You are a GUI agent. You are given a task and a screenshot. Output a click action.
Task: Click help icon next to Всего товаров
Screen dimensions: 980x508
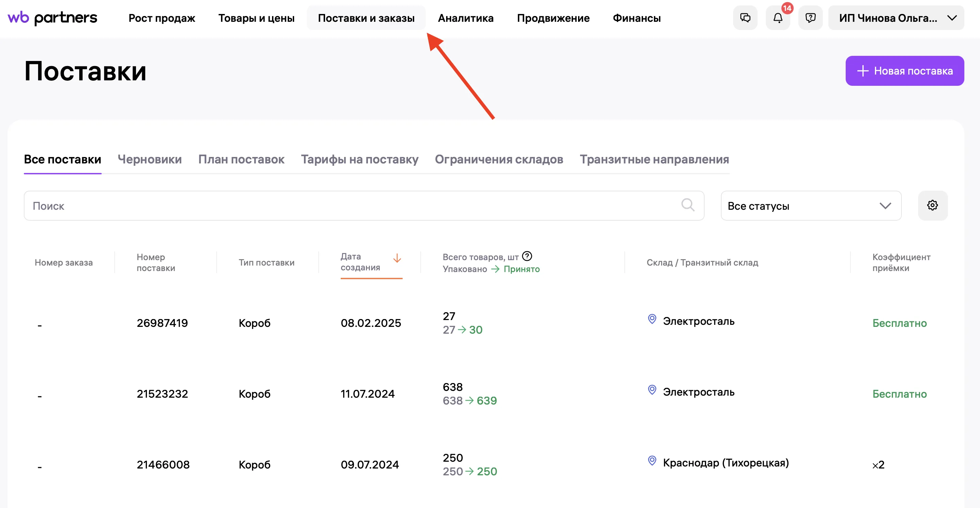[x=527, y=256]
